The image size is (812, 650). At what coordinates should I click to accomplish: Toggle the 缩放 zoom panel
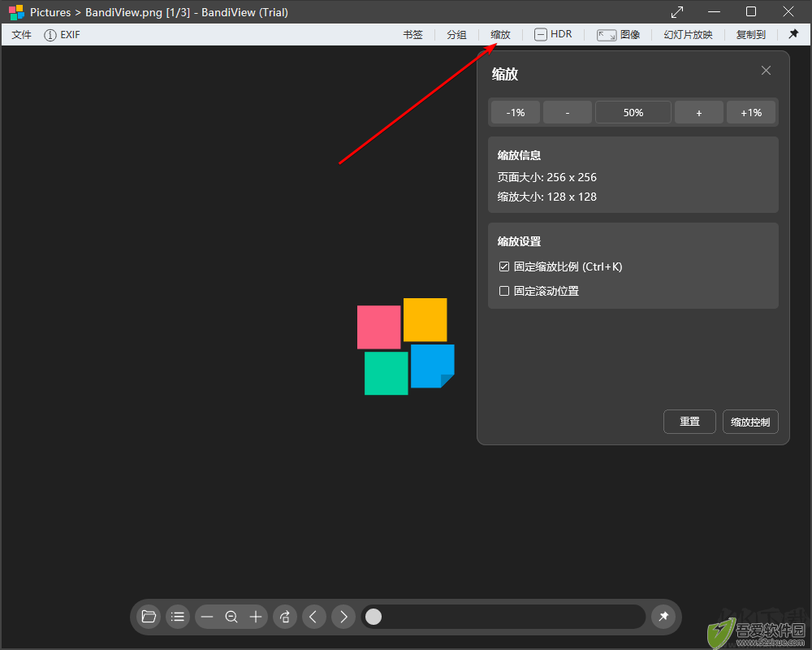(x=501, y=35)
